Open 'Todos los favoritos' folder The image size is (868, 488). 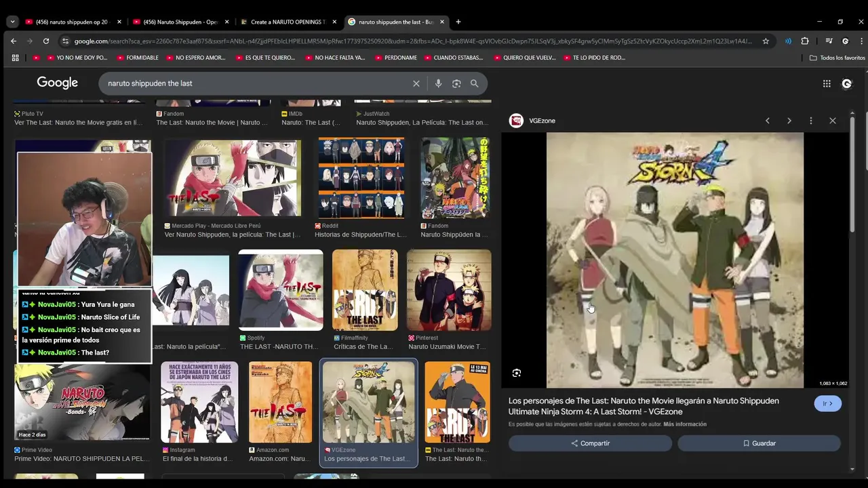(x=837, y=58)
